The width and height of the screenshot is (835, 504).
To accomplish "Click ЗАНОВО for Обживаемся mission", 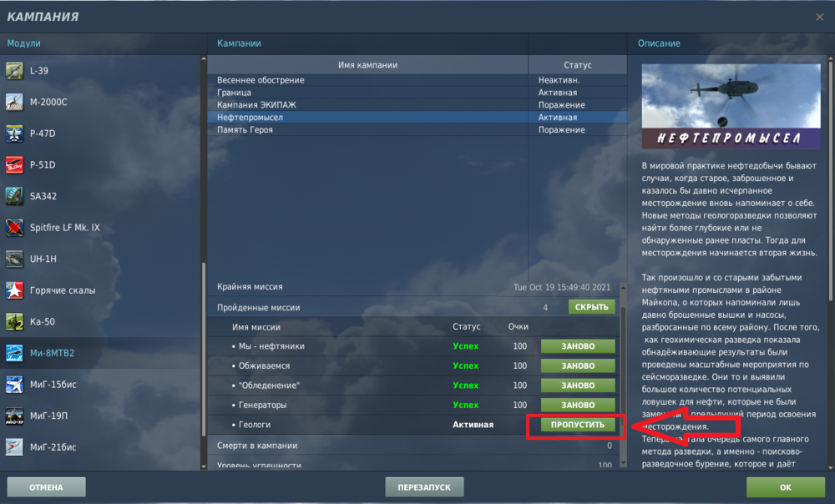I will tap(578, 366).
